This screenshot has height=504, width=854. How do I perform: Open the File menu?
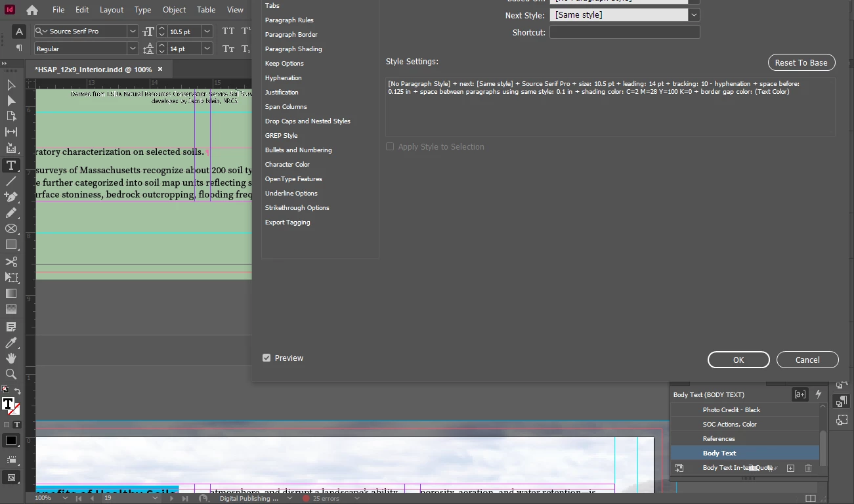point(58,10)
